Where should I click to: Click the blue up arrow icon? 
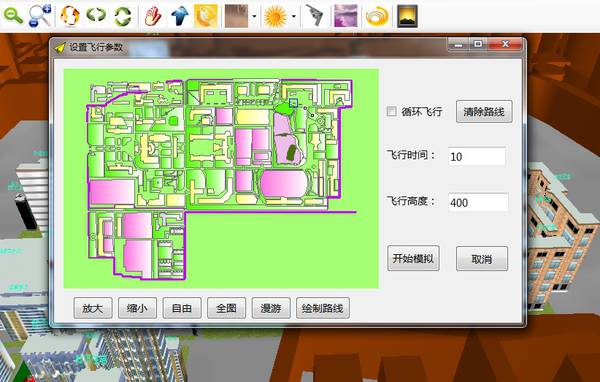[179, 16]
